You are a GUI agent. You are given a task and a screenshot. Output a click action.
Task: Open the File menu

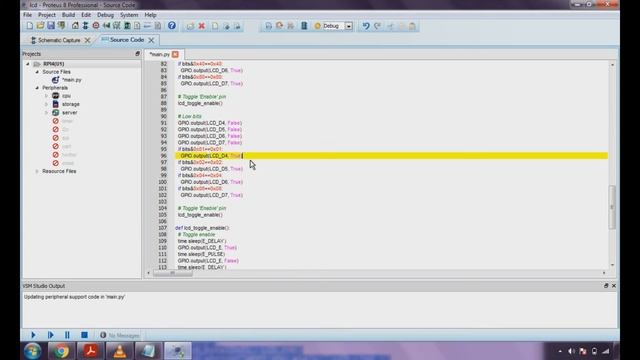pyautogui.click(x=27, y=15)
